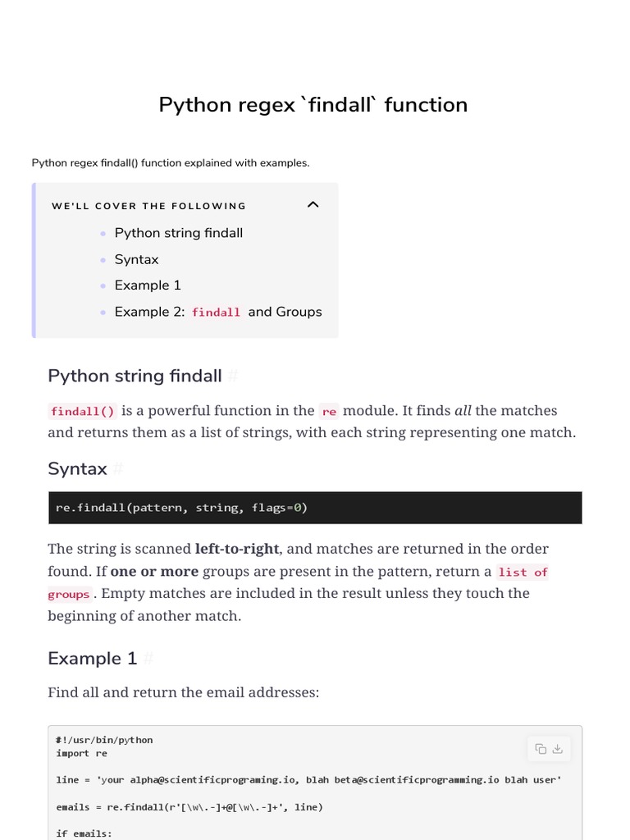
Task: Click the download code icon in the email example
Action: coord(558,748)
